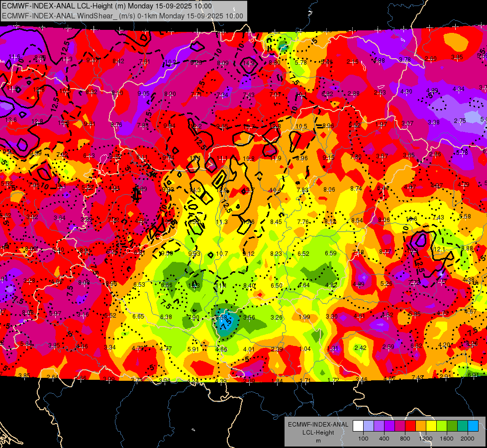Click the grid value 2.53
Viewport: 487px width, 448px height.
point(380,92)
